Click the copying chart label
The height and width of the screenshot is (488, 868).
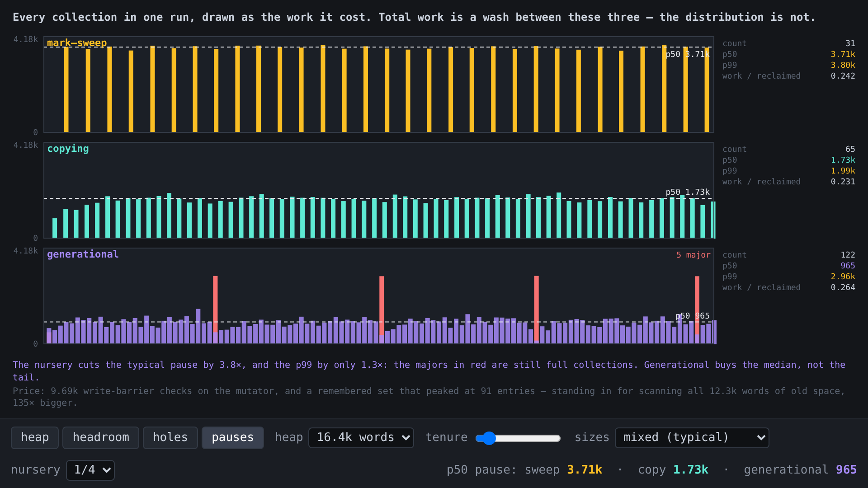coord(68,149)
